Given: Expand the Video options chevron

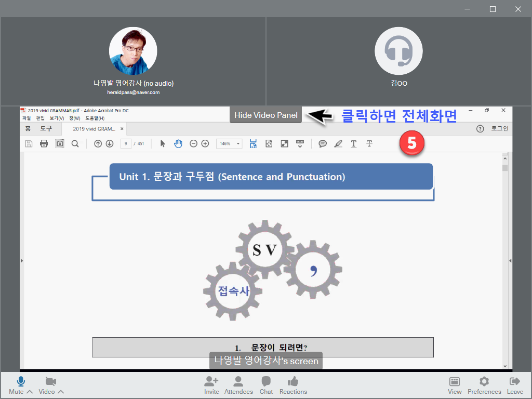Looking at the screenshot, I should [x=61, y=392].
